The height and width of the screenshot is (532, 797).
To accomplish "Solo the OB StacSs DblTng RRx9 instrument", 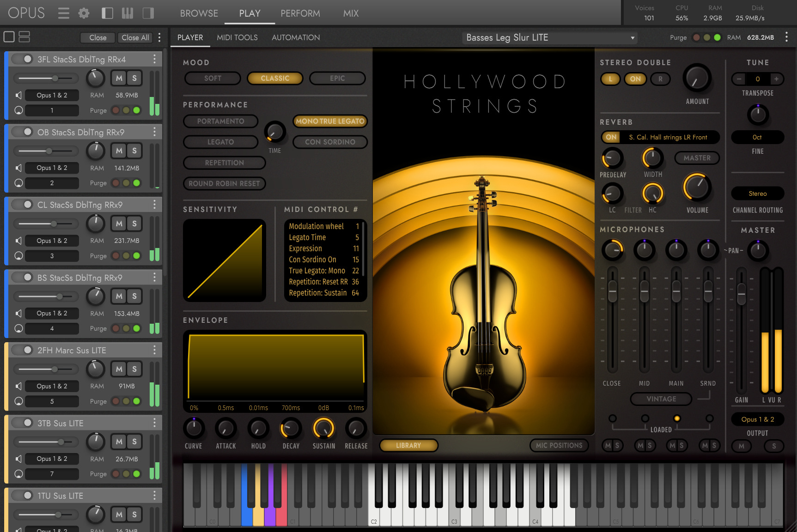I will tap(134, 151).
